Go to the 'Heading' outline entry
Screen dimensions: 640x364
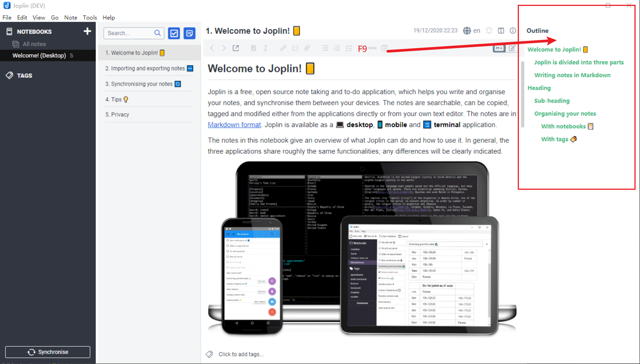539,88
